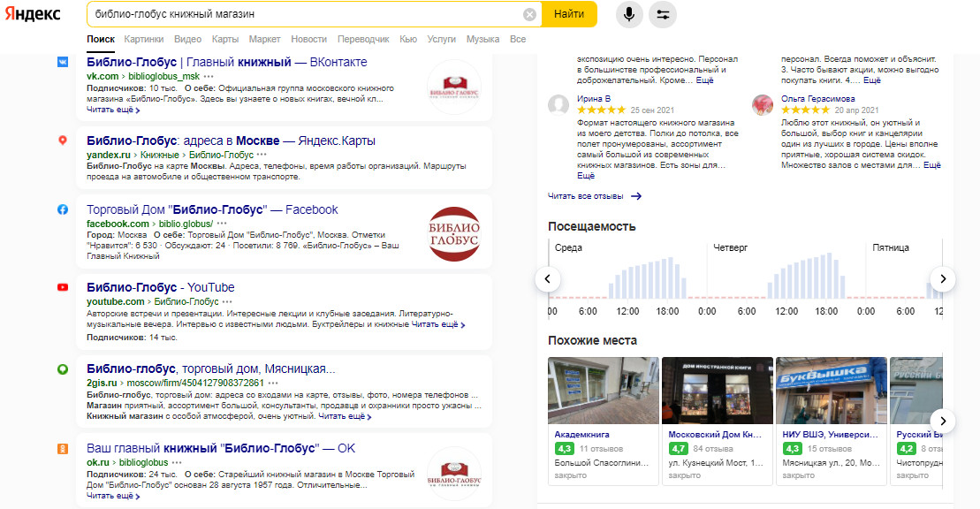980x509 pixels.
Task: Click the VK favicon of the ВКонтакте result
Action: click(x=63, y=62)
